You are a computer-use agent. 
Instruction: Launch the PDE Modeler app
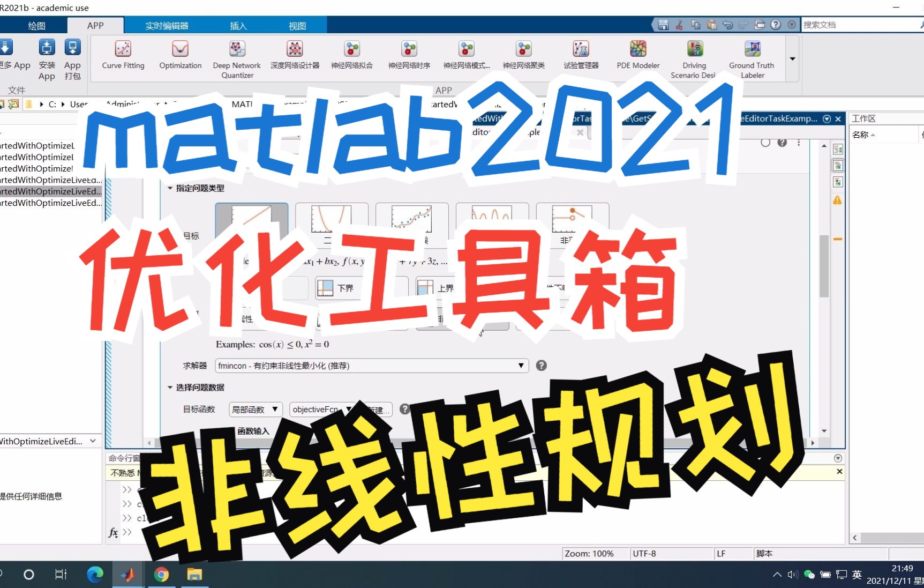[x=638, y=55]
